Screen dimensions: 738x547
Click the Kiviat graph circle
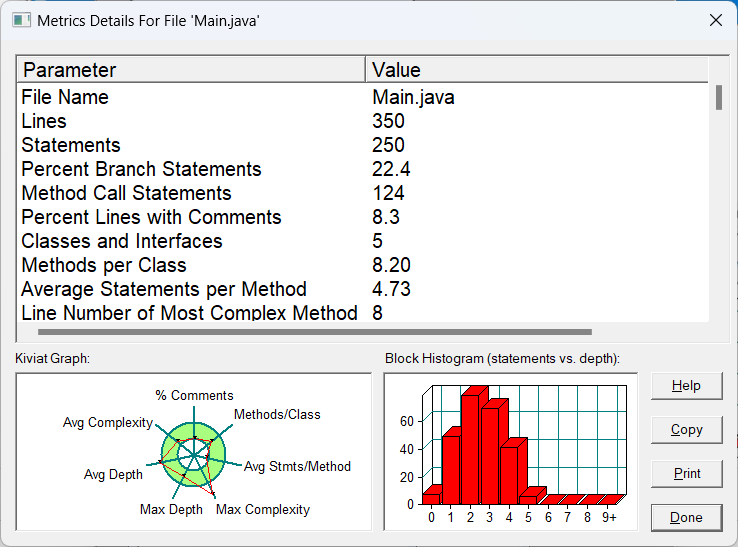click(x=193, y=455)
